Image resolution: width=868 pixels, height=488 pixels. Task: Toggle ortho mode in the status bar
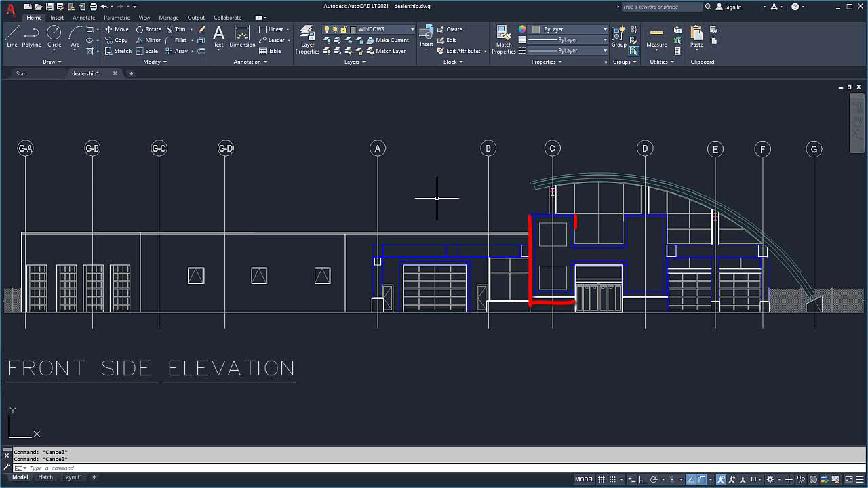[x=643, y=479]
